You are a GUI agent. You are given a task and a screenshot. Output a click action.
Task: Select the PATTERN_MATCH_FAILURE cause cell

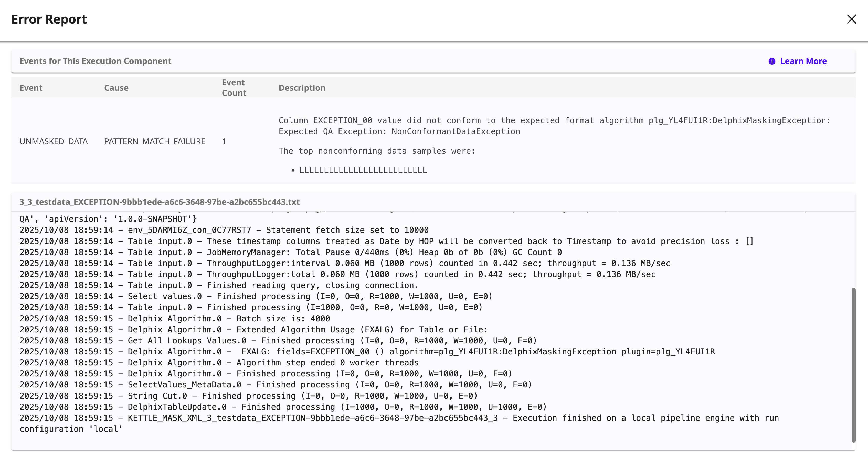(x=154, y=141)
